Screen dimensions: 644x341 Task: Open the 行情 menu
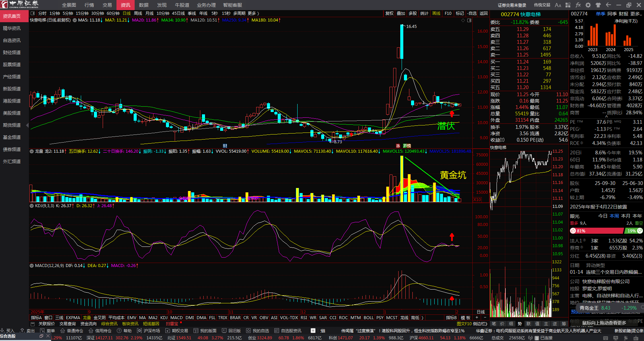pyautogui.click(x=89, y=5)
